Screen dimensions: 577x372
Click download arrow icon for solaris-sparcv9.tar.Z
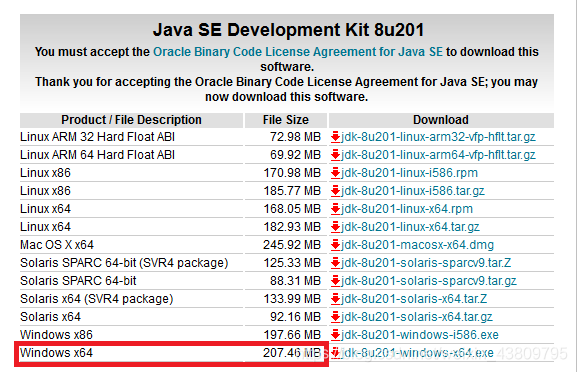(335, 263)
